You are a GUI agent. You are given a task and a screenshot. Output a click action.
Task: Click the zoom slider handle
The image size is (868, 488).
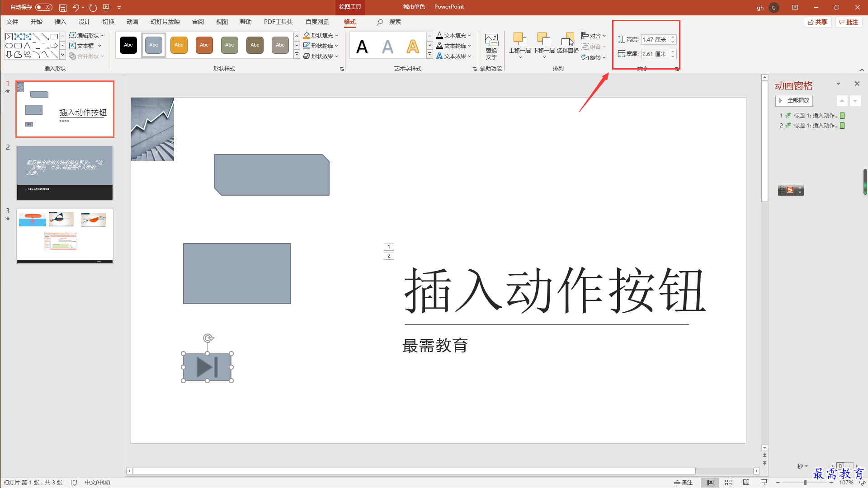point(805,483)
